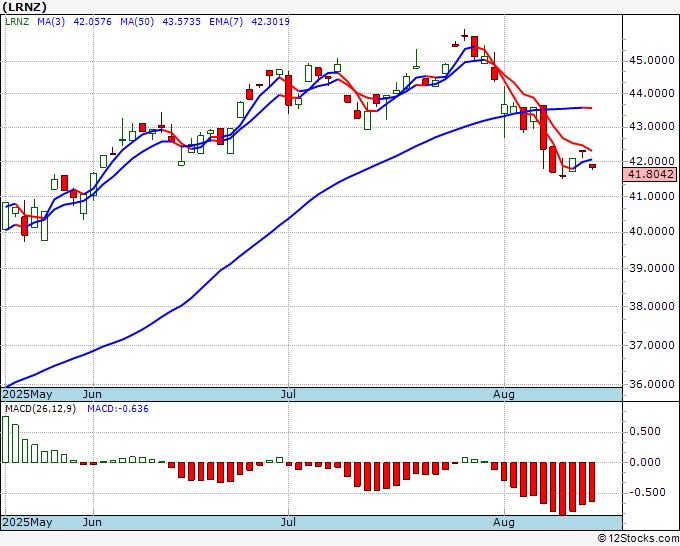Click Aug on the MACD date axis
Screen dimensions: 680x546
(504, 522)
